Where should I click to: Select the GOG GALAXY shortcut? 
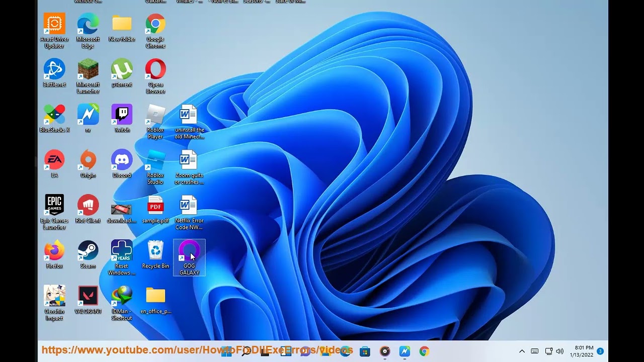189,257
